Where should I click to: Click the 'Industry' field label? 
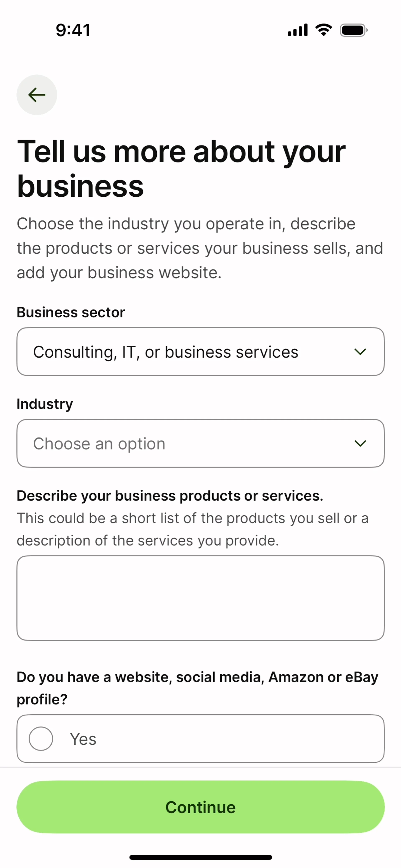[x=45, y=404]
